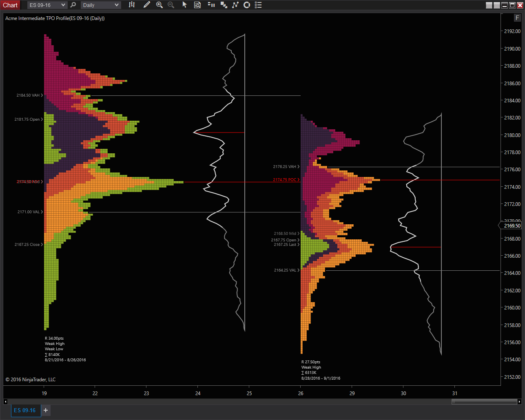Show the Data Box via its icon

197,5
